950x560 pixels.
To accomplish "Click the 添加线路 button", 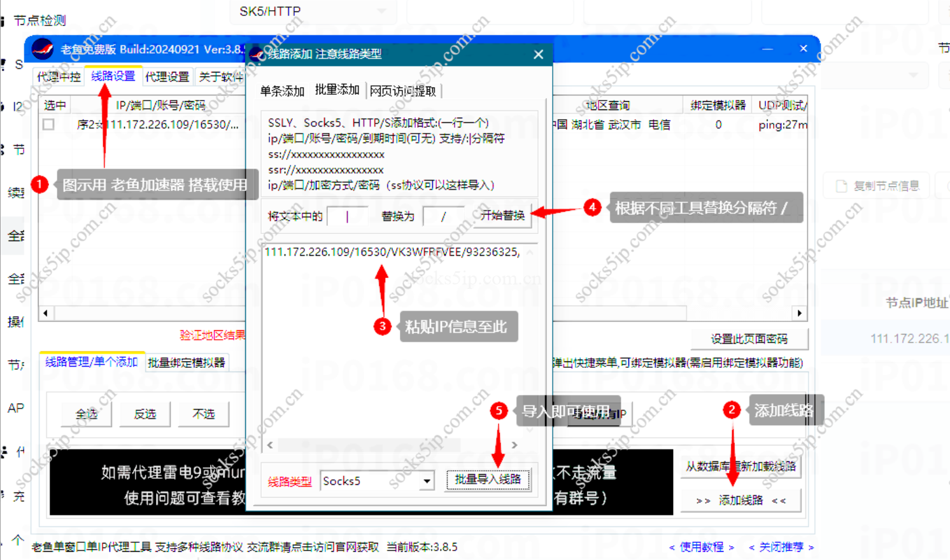I will (741, 500).
